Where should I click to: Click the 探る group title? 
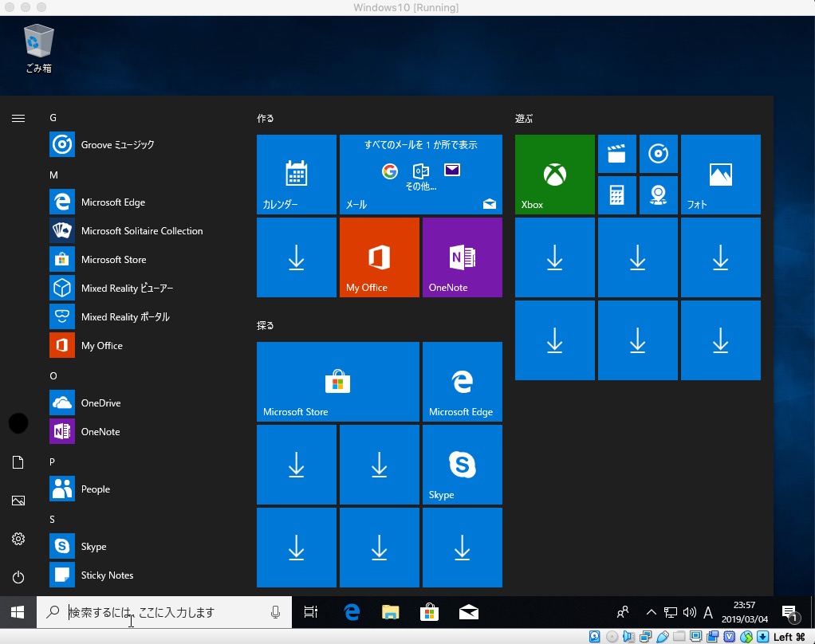[265, 326]
